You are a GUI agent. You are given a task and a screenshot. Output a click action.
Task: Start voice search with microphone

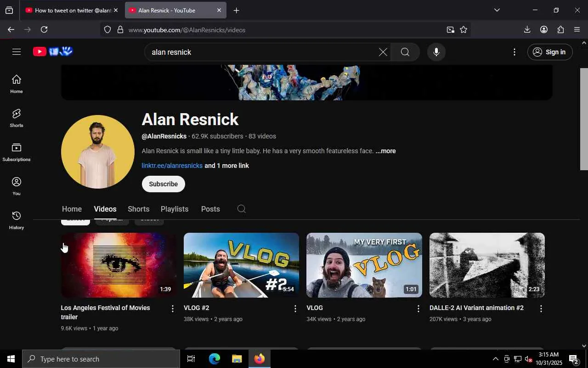click(x=436, y=52)
